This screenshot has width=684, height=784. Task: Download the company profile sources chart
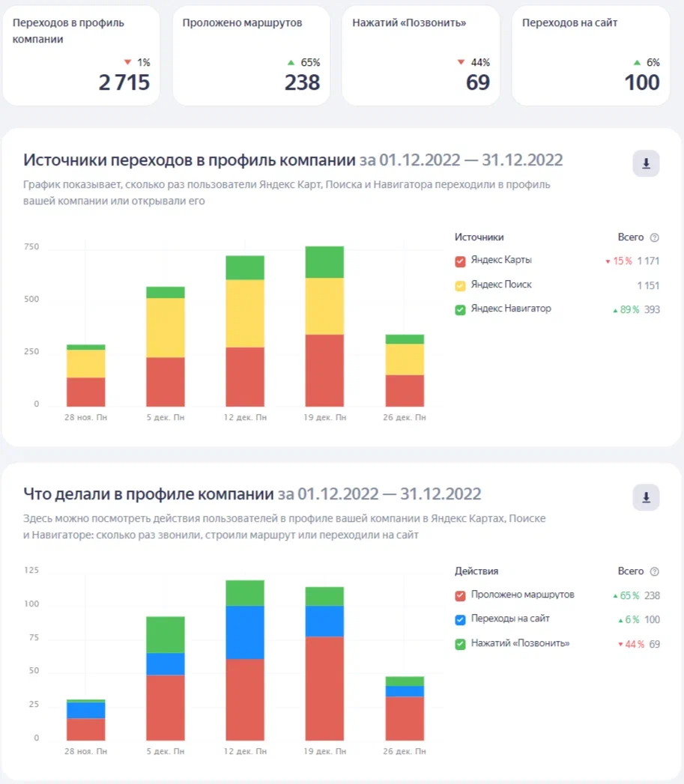(646, 163)
